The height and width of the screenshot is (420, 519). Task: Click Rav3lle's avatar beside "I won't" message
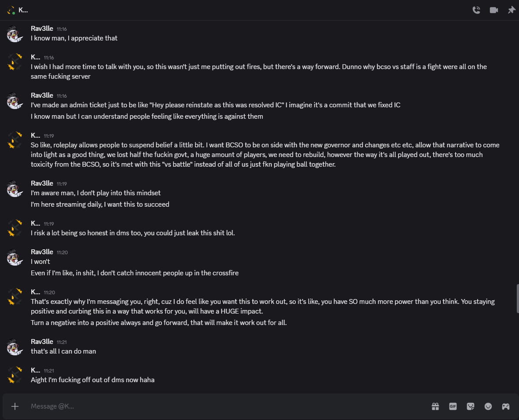click(x=15, y=257)
